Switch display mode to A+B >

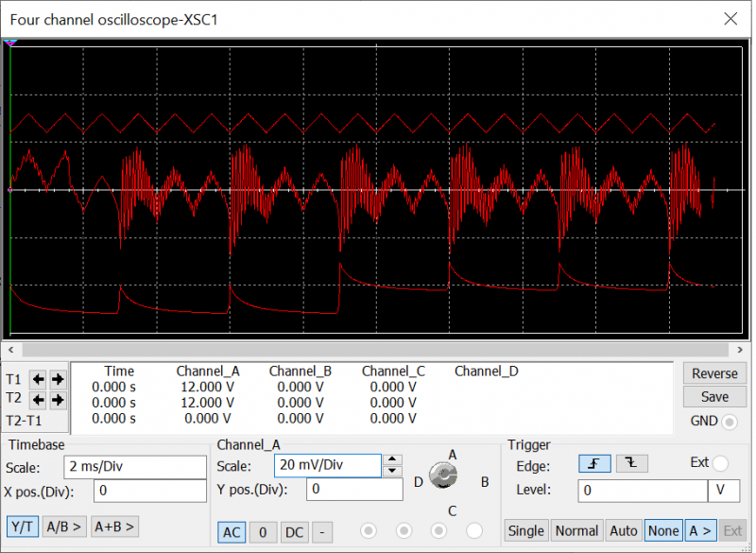click(x=113, y=527)
